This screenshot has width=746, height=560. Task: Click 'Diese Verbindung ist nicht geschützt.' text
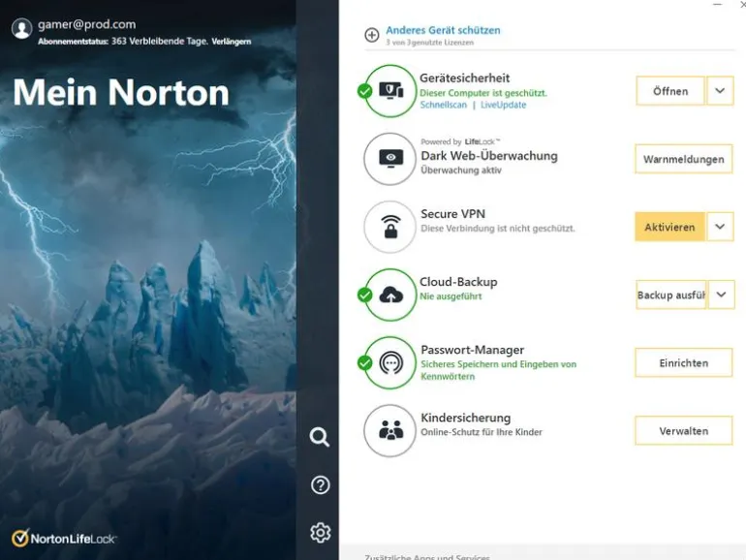click(x=498, y=229)
